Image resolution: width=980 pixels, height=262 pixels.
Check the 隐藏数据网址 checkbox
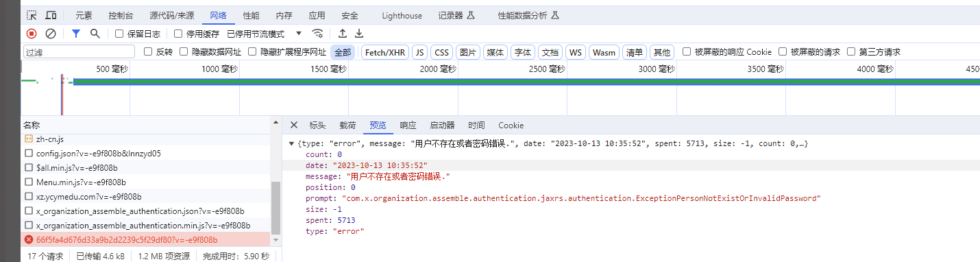(x=184, y=51)
